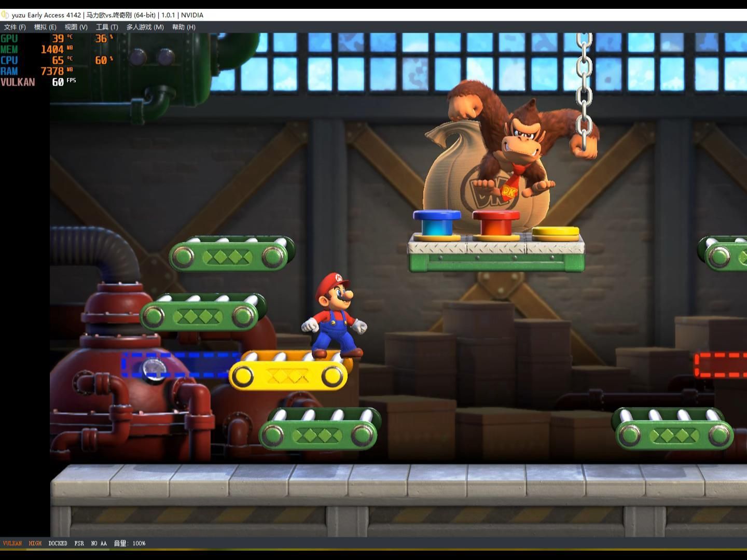The image size is (747, 560).
Task: Click the GPU usage 36 % value
Action: point(104,38)
